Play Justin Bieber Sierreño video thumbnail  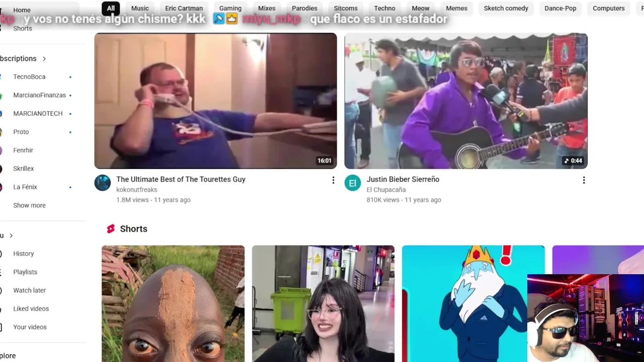(466, 101)
